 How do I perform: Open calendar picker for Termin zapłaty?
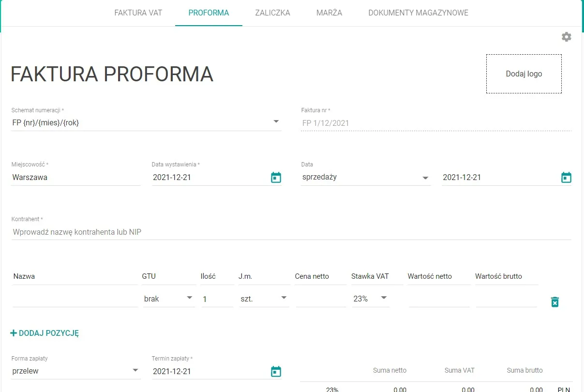(276, 371)
